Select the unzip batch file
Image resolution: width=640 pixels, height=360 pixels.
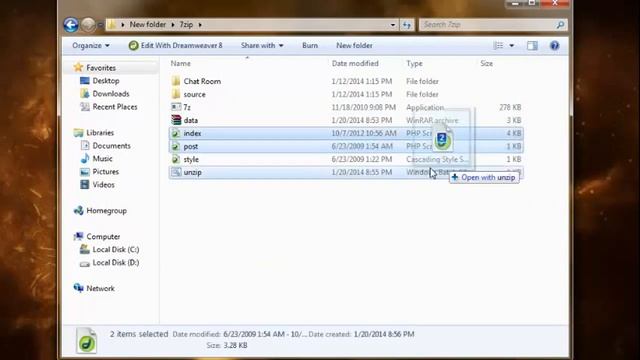tap(346, 172)
